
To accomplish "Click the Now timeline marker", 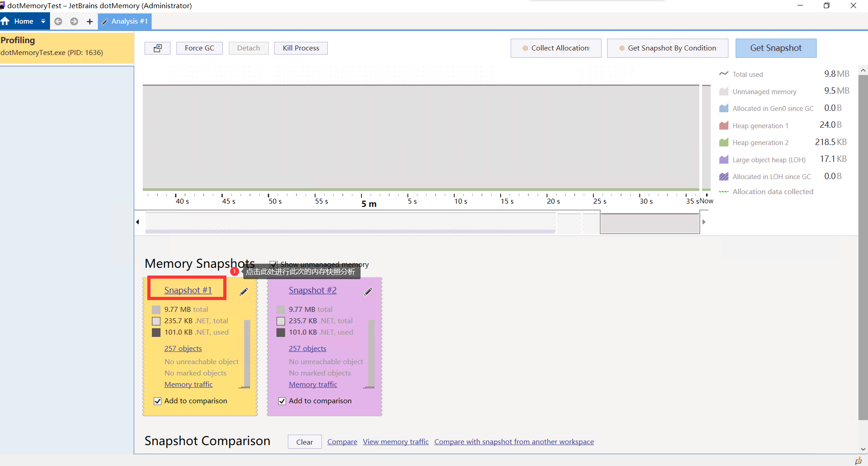I will click(x=706, y=201).
